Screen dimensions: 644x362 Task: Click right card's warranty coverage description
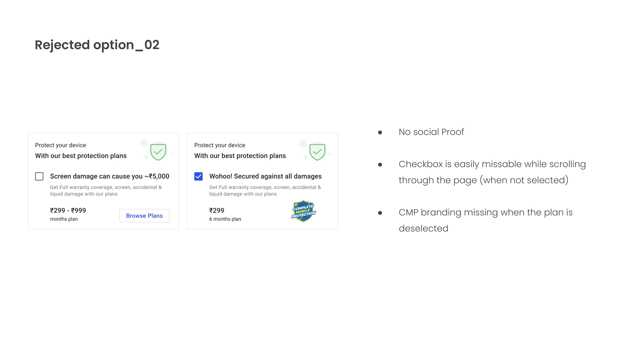[x=265, y=191]
